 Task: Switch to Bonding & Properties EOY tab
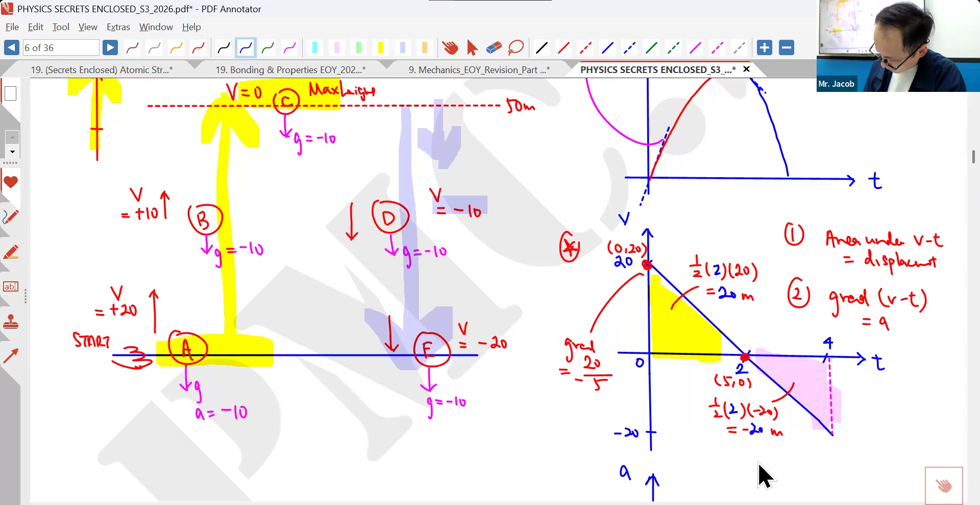pyautogui.click(x=290, y=69)
